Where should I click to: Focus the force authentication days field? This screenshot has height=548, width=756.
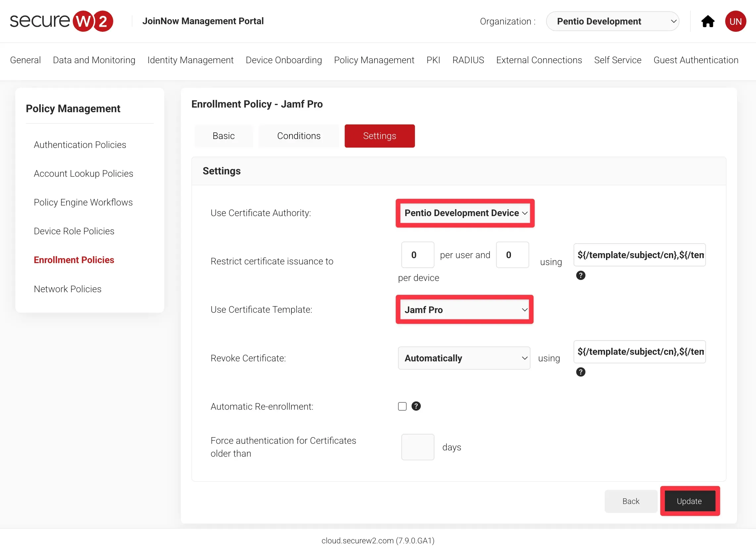417,447
